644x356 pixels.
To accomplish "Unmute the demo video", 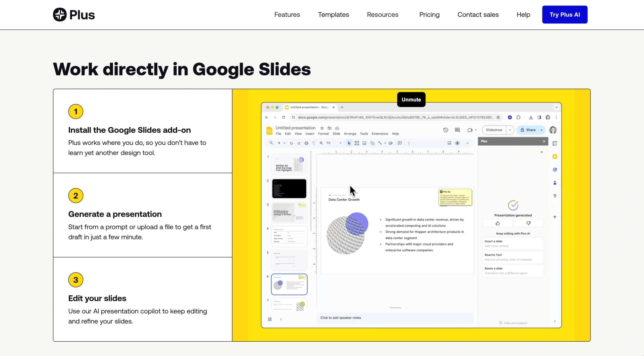I will (411, 99).
